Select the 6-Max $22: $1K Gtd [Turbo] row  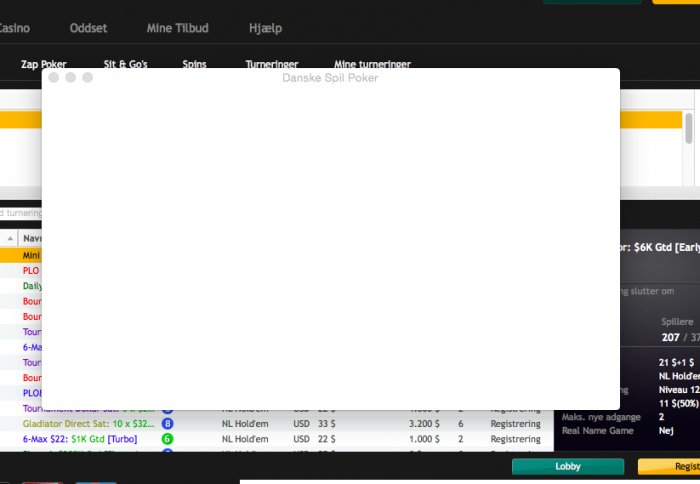277,439
